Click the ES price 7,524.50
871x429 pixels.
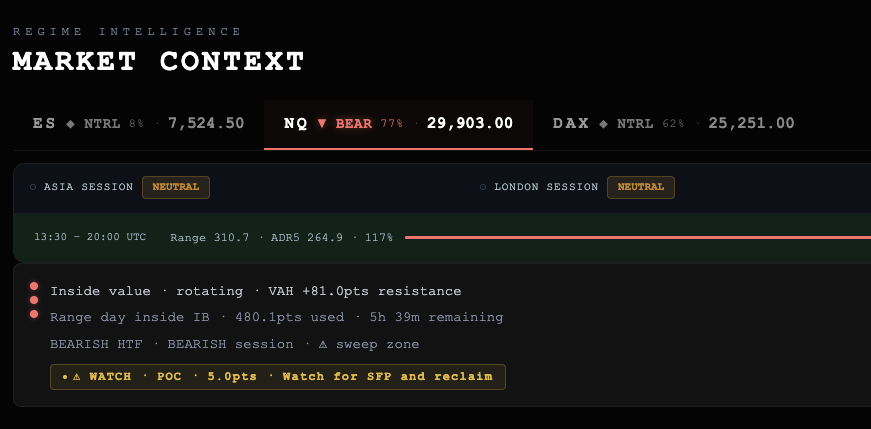[x=206, y=123]
